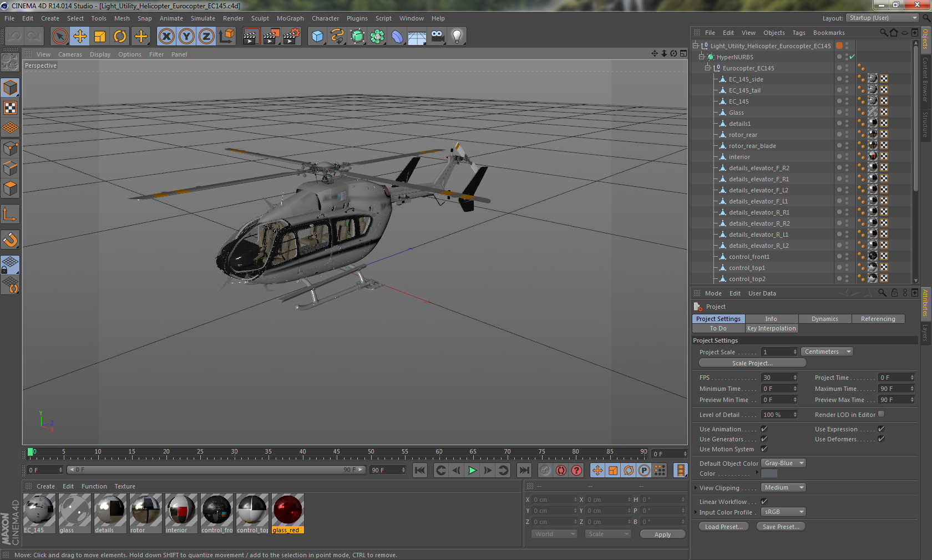
Task: Open the Scale mode dropdown in coordinates
Action: pyautogui.click(x=608, y=534)
